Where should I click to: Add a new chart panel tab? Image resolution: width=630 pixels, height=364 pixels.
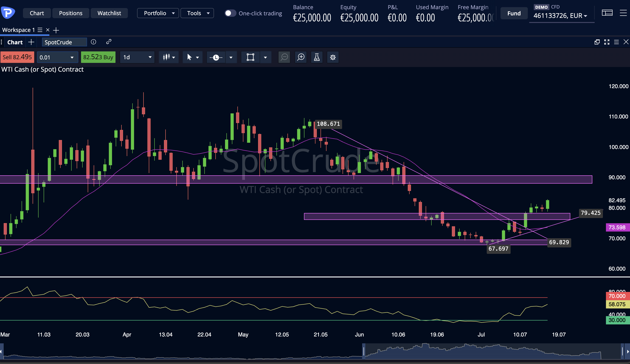coord(31,42)
